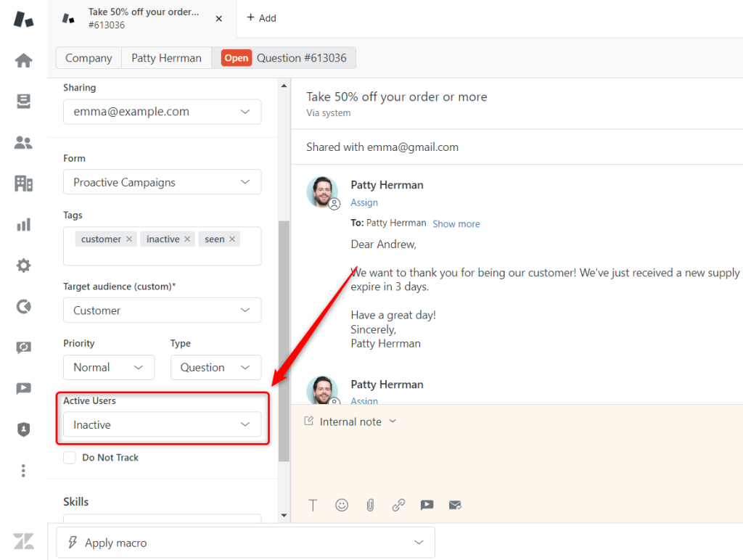Viewport: 743px width, 560px height.
Task: Switch to the Company tab
Action: coord(88,57)
